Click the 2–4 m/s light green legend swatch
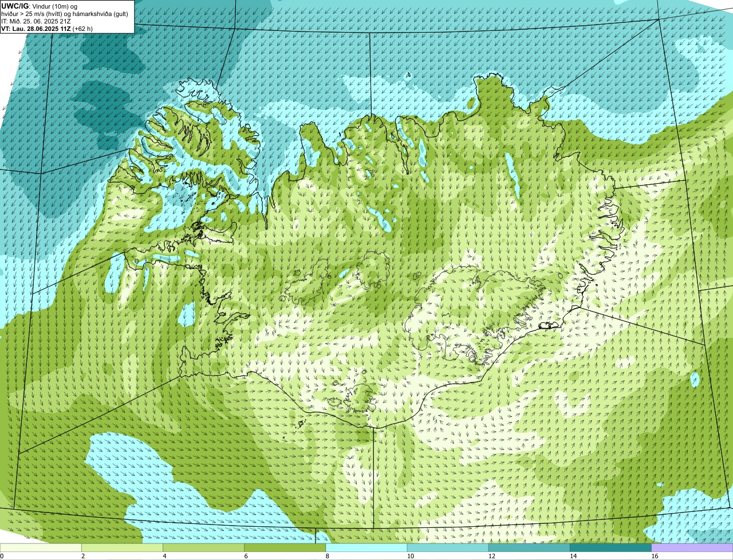This screenshot has height=560, width=733. tap(123, 547)
